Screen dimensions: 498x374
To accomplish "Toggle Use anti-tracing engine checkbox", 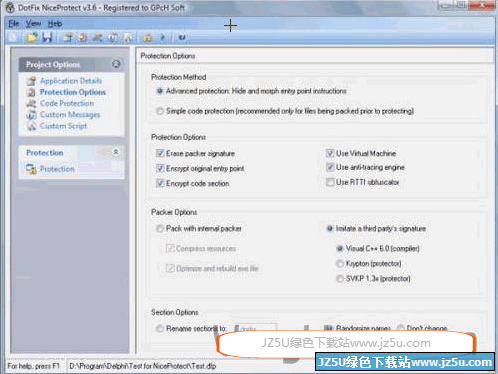I will tap(330, 167).
